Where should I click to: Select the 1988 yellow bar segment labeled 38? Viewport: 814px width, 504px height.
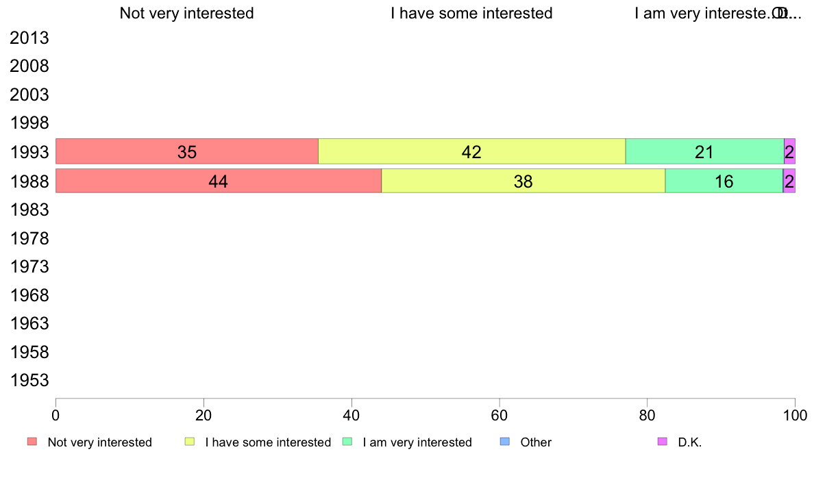click(523, 181)
